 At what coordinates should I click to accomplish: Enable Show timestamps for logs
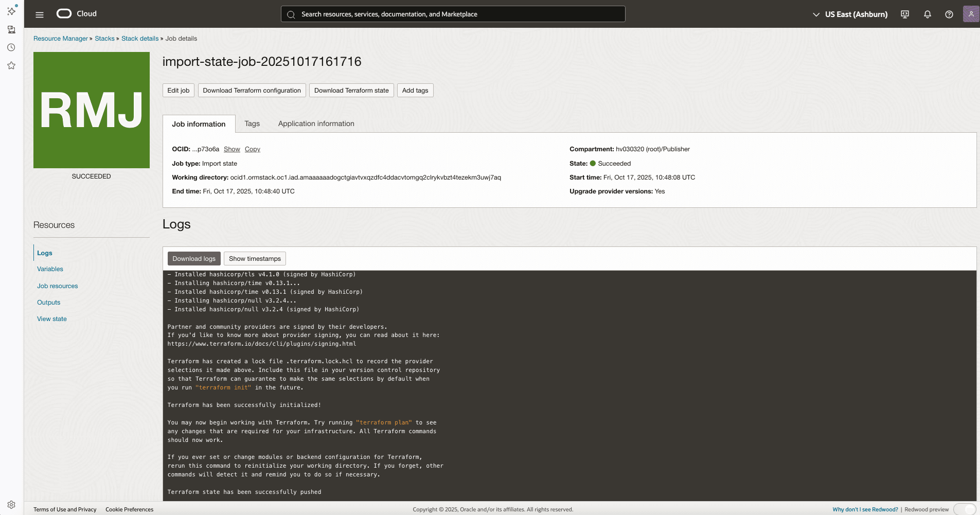pyautogui.click(x=255, y=258)
